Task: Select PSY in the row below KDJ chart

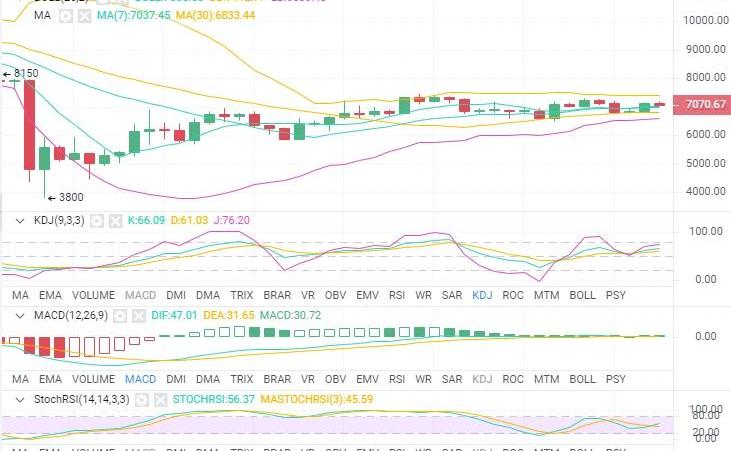Action: [x=615, y=295]
